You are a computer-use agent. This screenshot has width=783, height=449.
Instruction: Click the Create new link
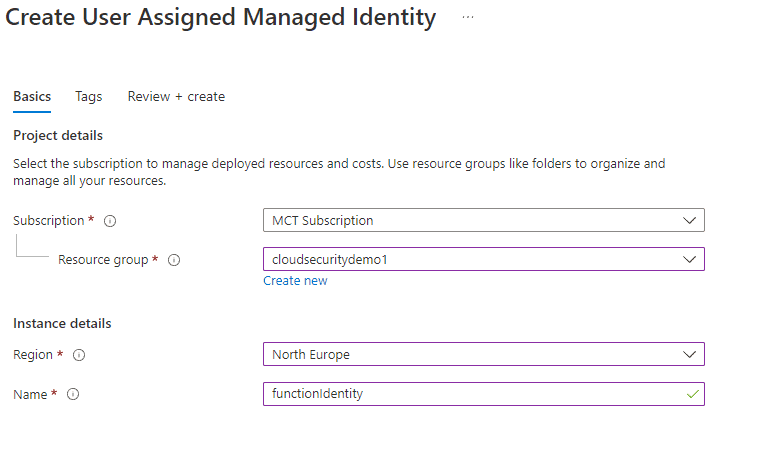click(x=295, y=281)
